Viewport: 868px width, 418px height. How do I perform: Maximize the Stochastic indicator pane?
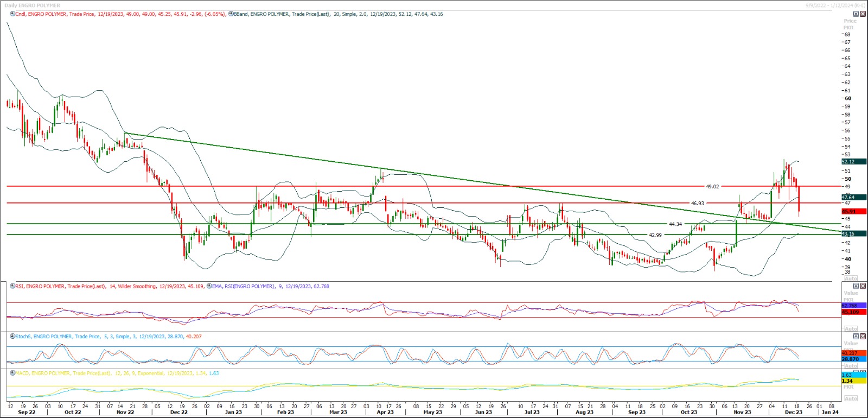[x=856, y=337]
